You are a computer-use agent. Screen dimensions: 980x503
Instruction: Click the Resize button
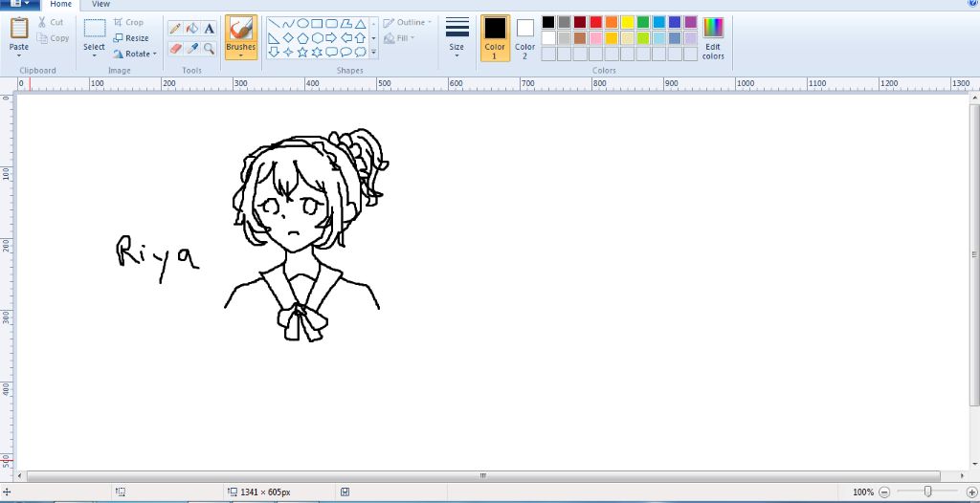(131, 38)
